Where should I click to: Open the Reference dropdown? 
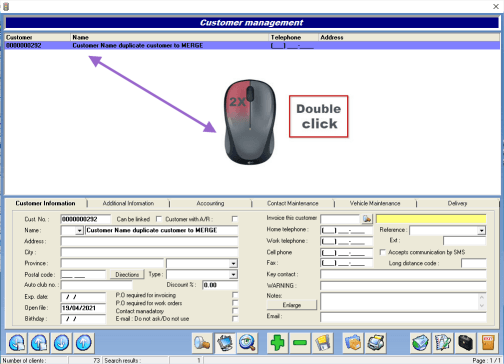tap(481, 230)
